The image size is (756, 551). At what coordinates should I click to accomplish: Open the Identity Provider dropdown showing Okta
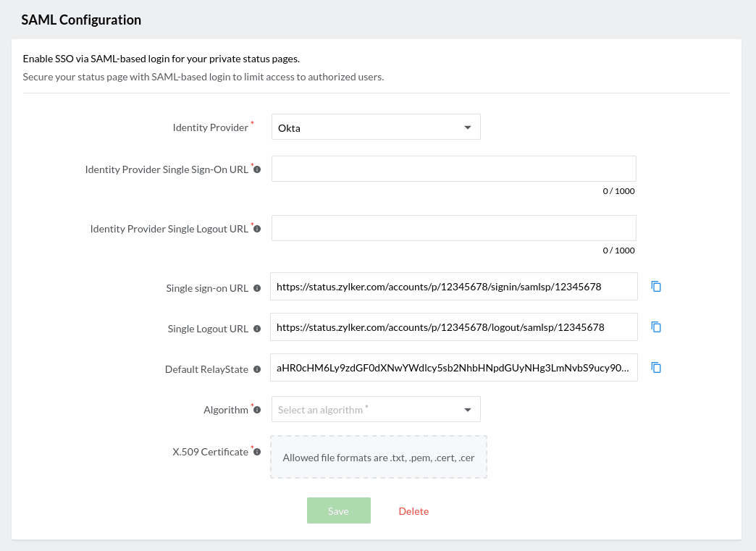tap(375, 127)
